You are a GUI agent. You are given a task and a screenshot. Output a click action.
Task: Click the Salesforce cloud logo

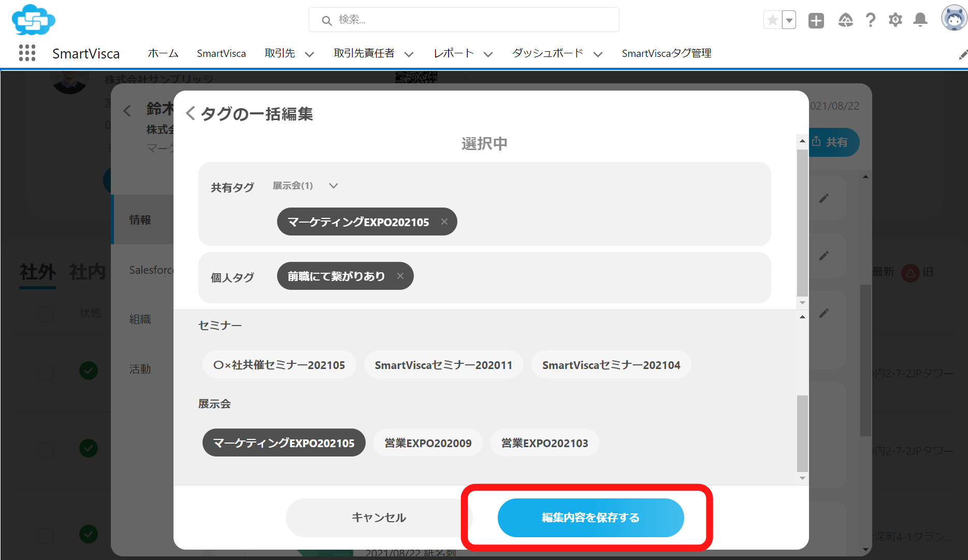click(x=34, y=20)
